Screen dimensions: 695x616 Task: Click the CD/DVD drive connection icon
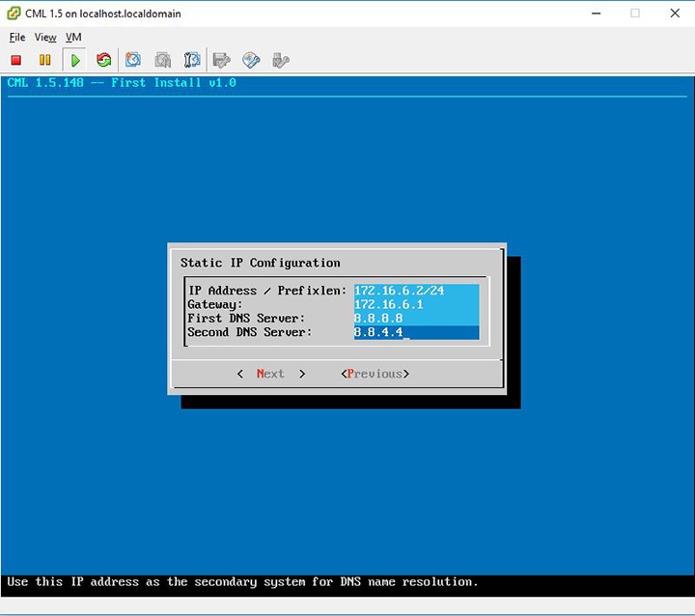[x=251, y=60]
